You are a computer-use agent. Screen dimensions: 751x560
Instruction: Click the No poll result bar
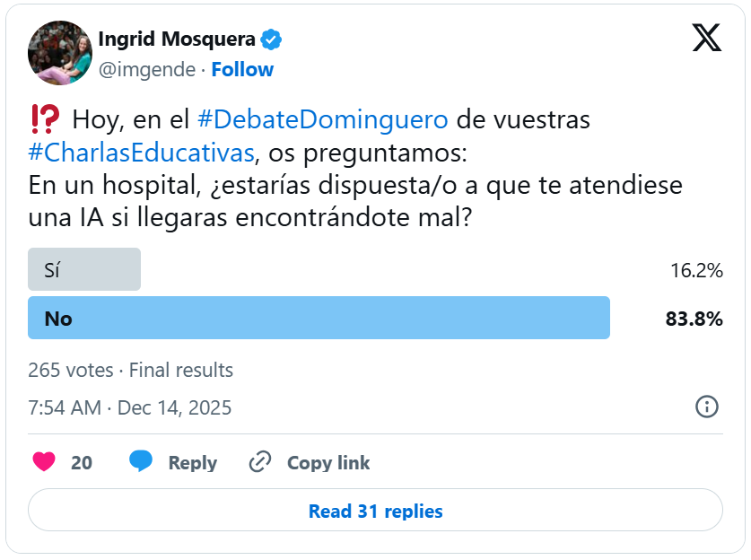(319, 318)
